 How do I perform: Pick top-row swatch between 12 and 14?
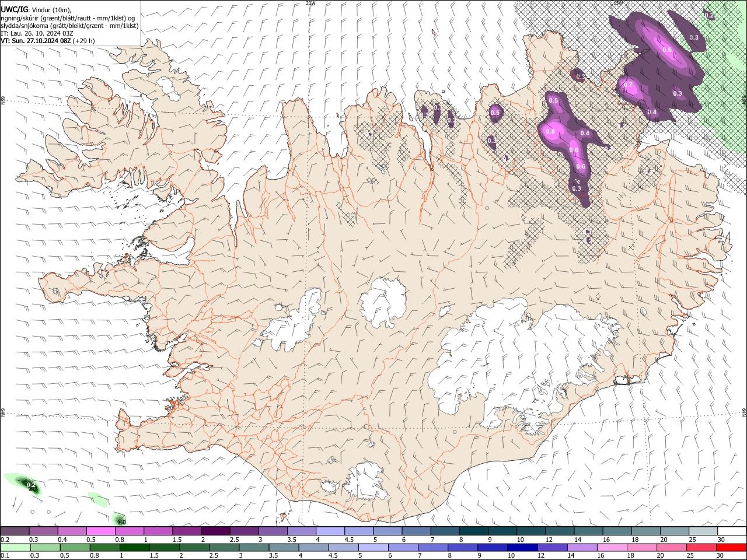(x=559, y=531)
